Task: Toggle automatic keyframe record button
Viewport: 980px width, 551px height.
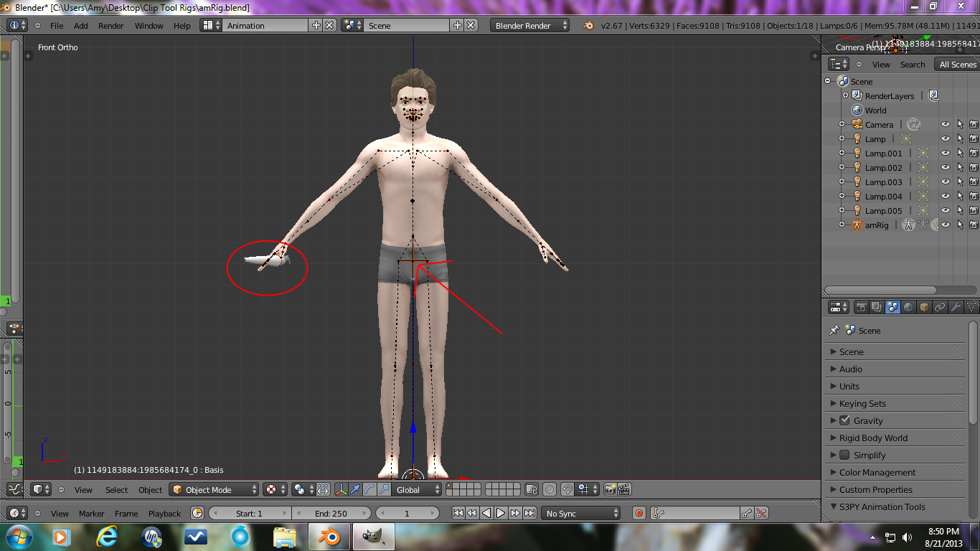Action: [639, 513]
